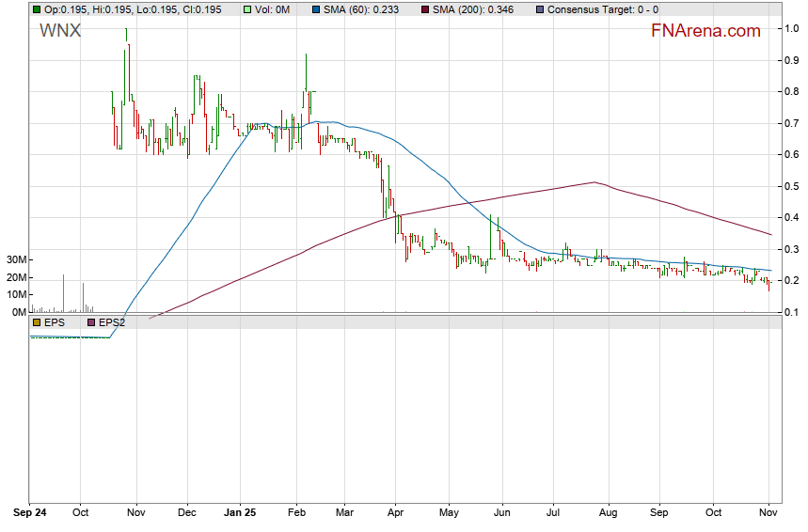This screenshot has width=808, height=532.
Task: Click the Jan 25 date axis label
Action: [239, 513]
